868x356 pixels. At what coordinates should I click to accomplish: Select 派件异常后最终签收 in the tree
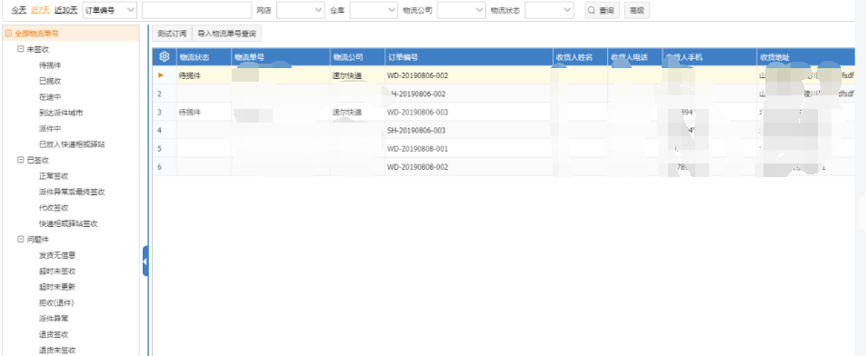72,193
